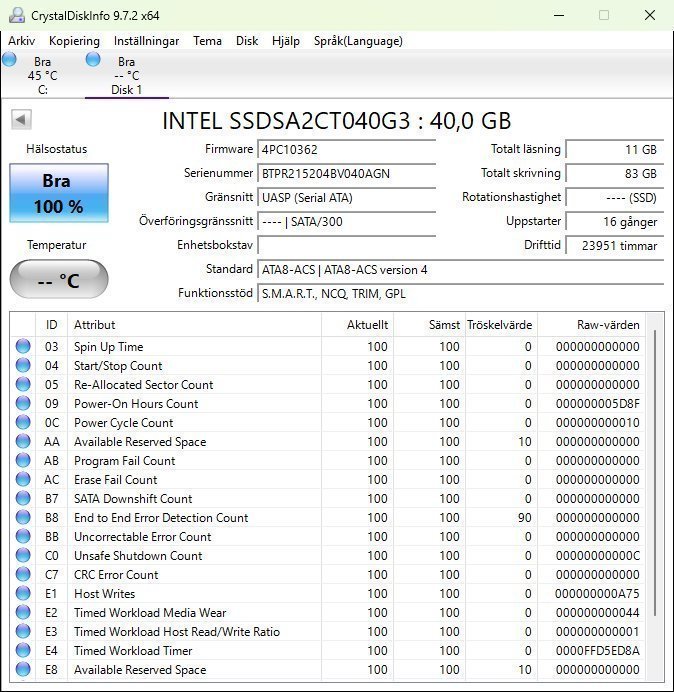
Task: Click the Serienummer value field
Action: pos(347,173)
